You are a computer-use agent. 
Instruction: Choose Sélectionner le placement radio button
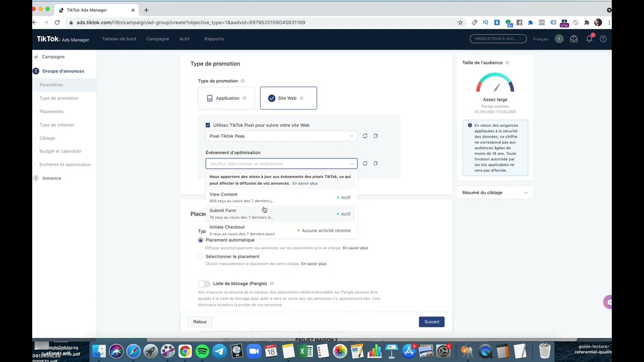201,256
